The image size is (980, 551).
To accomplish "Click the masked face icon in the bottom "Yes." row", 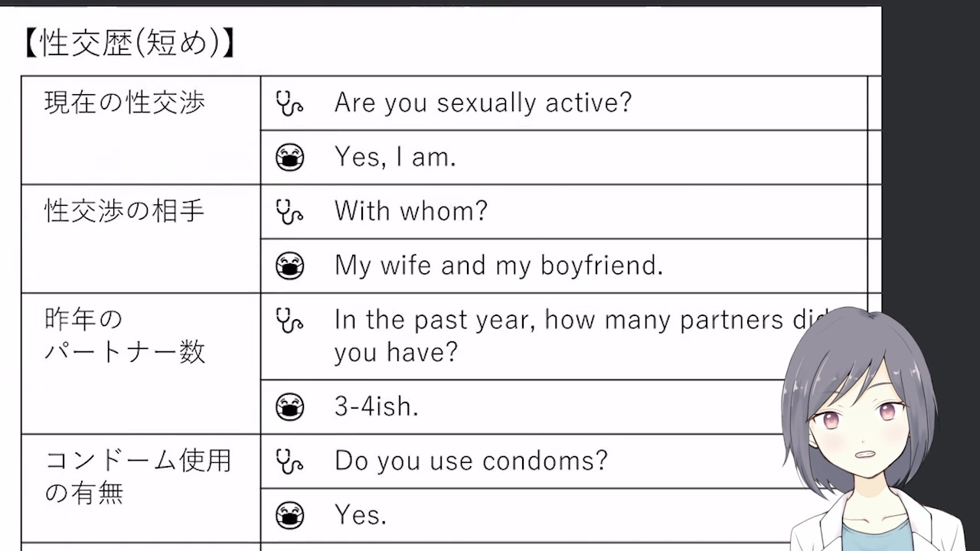I will 289,515.
